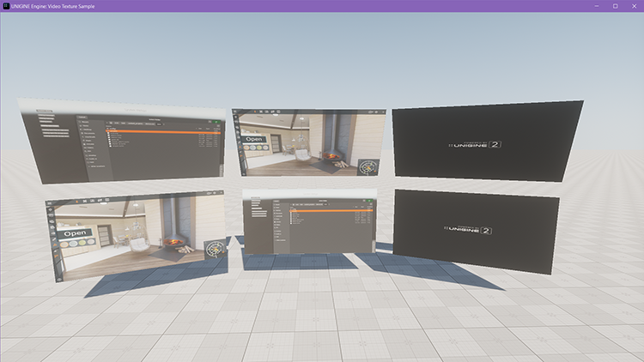Click the UNIGINE 2 logo on upper dark panel
The height and width of the screenshot is (362, 644).
pos(474,144)
